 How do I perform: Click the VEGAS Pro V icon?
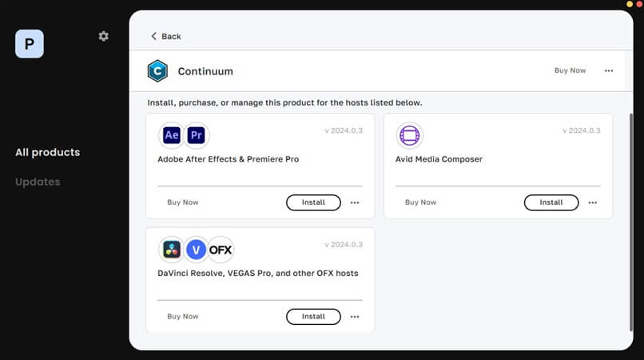(x=196, y=250)
